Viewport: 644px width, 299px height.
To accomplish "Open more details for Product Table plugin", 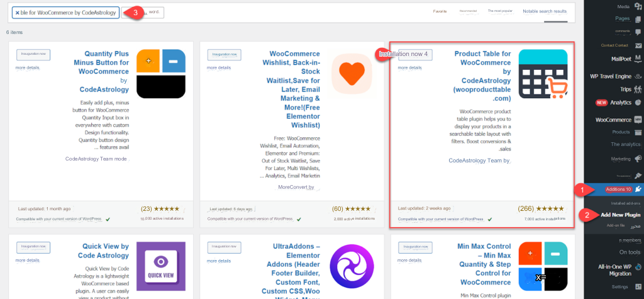I will (x=409, y=68).
